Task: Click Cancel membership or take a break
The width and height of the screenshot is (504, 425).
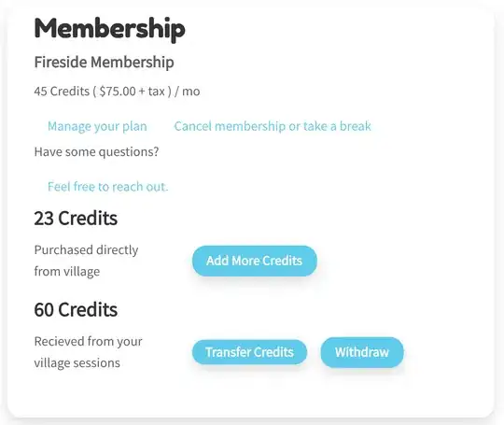Action: click(x=273, y=126)
